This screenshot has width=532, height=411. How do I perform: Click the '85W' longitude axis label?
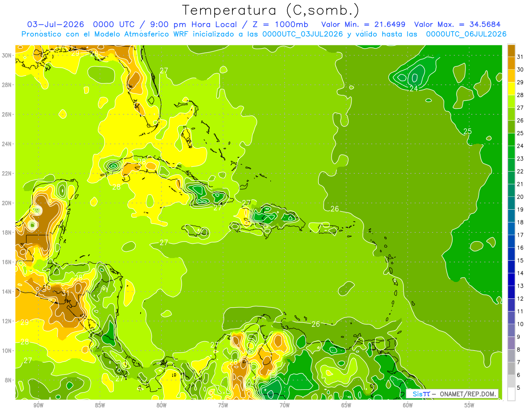pos(100,406)
